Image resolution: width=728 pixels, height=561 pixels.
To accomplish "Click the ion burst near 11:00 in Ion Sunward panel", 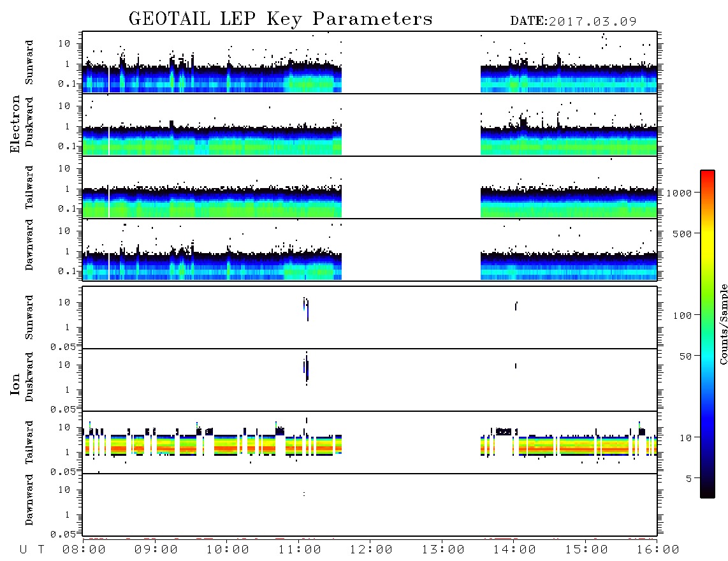I will click(306, 309).
